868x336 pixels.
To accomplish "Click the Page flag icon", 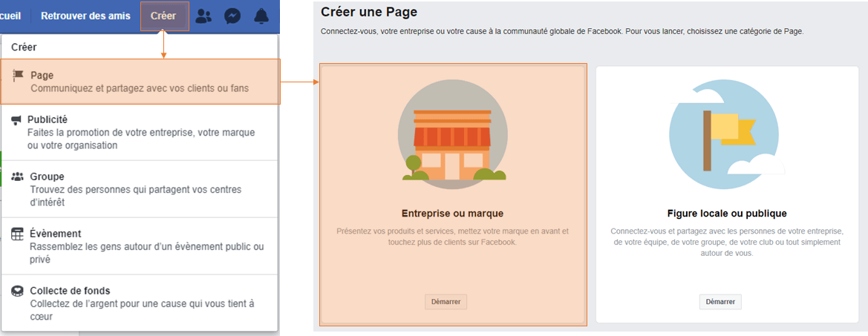I will pos(19,75).
